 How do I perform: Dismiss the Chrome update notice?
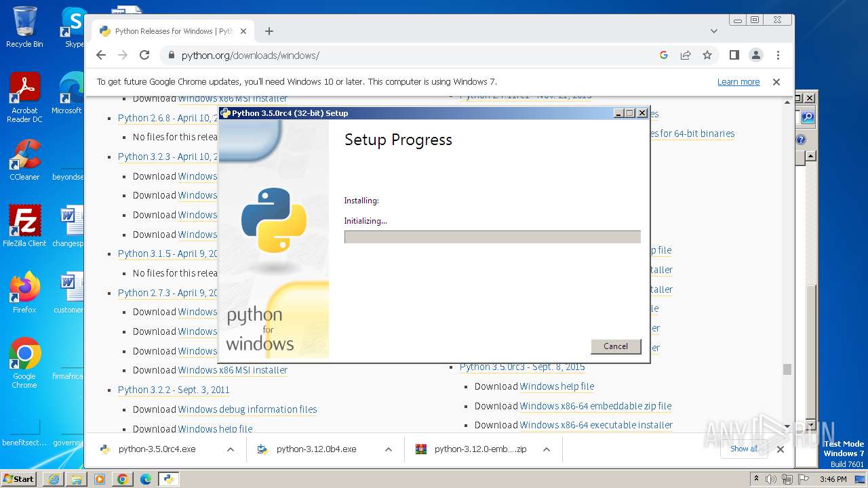[x=776, y=82]
